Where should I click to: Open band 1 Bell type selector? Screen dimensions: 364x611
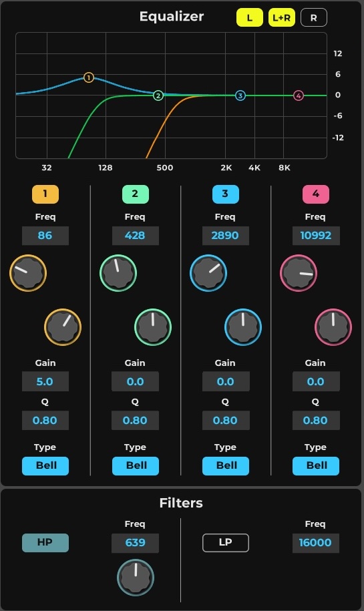(45, 465)
